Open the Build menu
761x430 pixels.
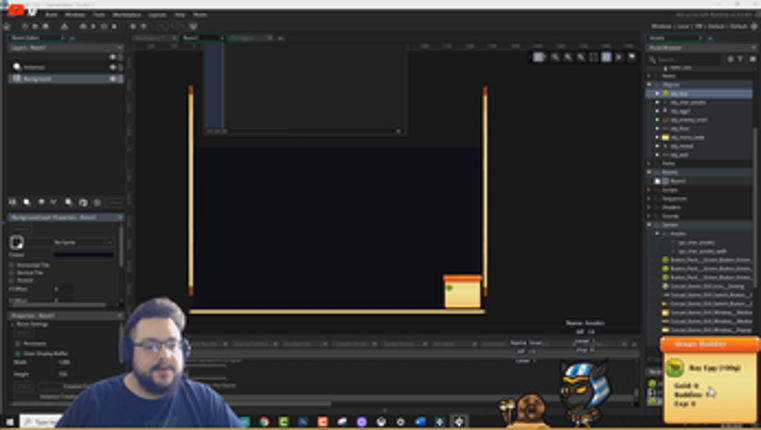(51, 15)
